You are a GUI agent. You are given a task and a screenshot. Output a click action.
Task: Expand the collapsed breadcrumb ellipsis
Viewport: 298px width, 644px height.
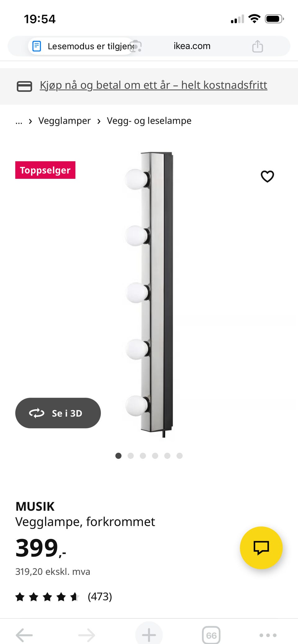click(19, 121)
